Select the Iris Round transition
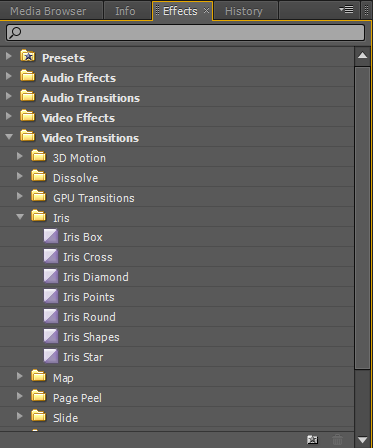This screenshot has width=373, height=448. pos(89,317)
